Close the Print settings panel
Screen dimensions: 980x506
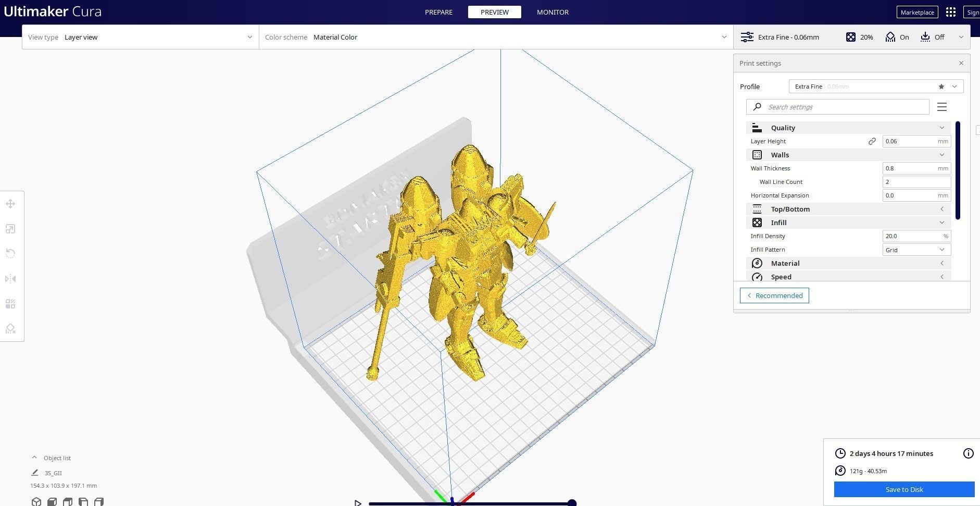click(x=961, y=63)
